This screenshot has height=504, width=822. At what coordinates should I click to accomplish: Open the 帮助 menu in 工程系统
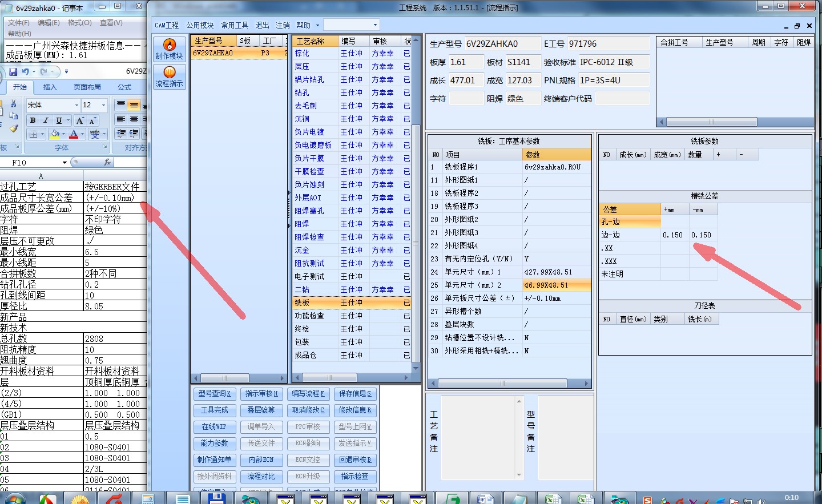(x=304, y=25)
